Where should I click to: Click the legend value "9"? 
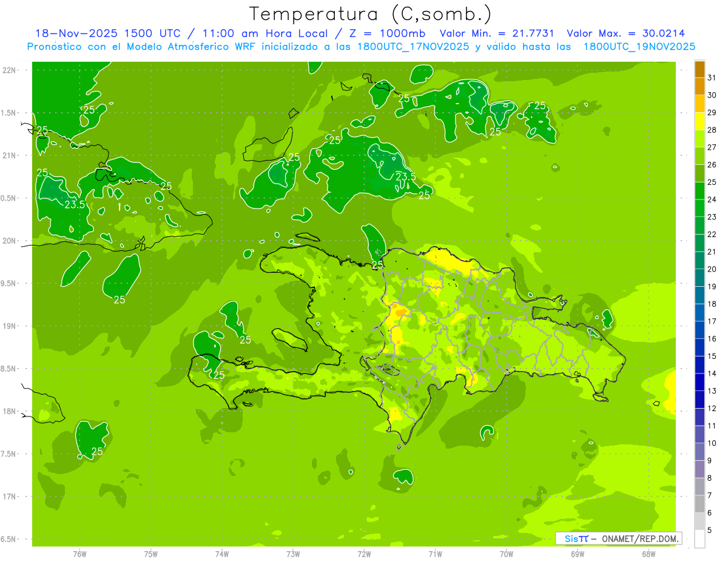click(x=710, y=461)
